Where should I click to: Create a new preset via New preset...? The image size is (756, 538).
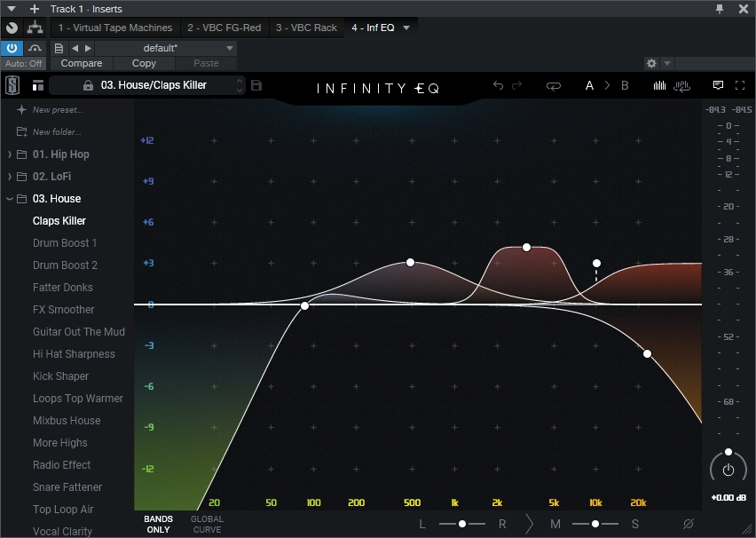pos(58,110)
